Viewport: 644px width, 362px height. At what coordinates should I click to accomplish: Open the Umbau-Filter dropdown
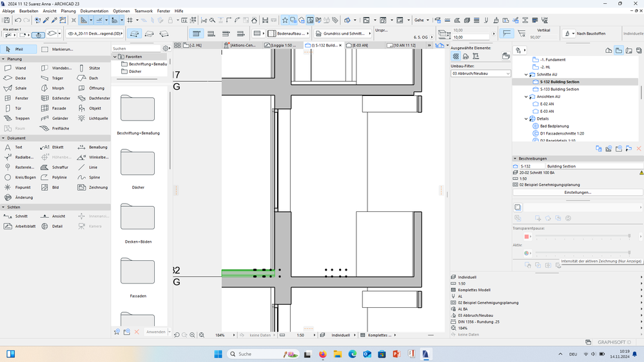480,73
